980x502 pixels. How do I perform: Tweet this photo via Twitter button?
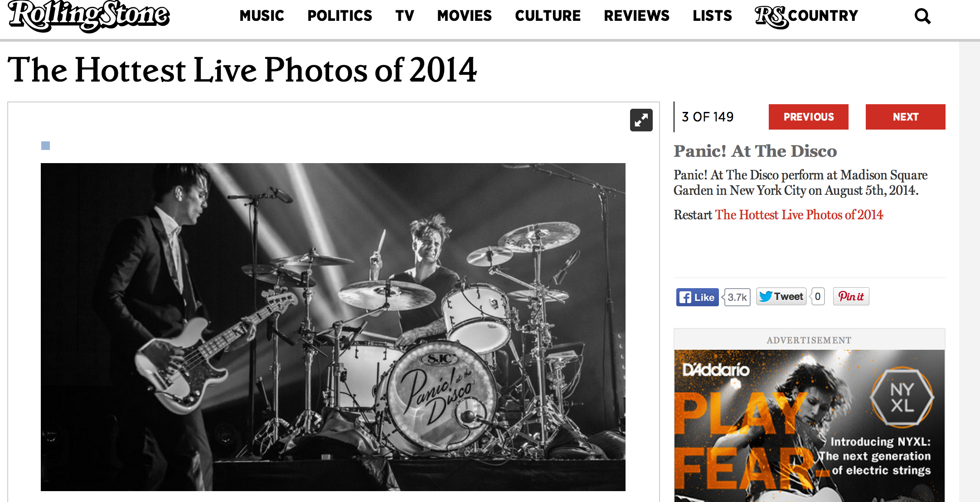pos(781,297)
